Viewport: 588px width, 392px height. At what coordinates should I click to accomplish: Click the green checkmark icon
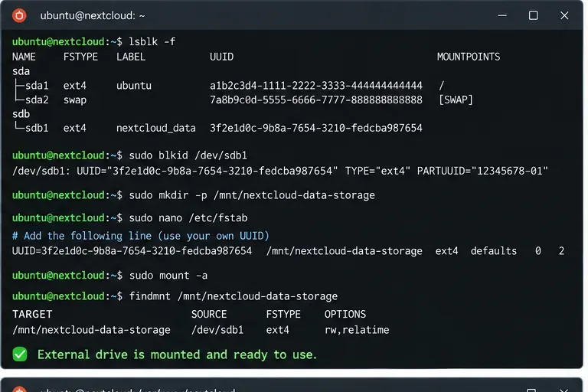(x=19, y=354)
